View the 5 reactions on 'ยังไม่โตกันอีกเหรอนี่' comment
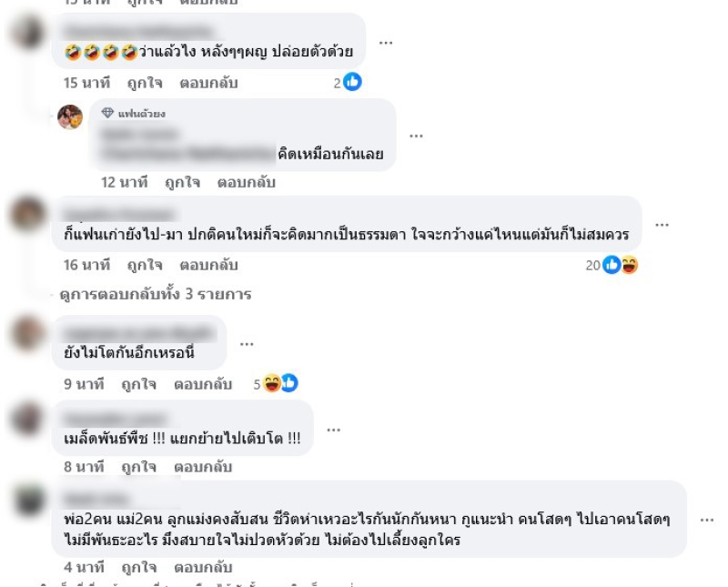The height and width of the screenshot is (587, 728). pyautogui.click(x=276, y=383)
